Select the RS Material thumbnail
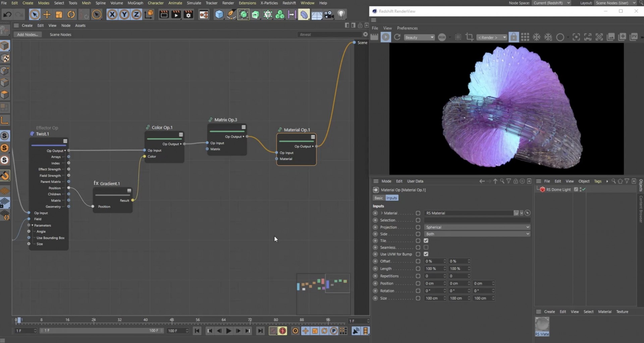644x343 pixels. (x=542, y=326)
